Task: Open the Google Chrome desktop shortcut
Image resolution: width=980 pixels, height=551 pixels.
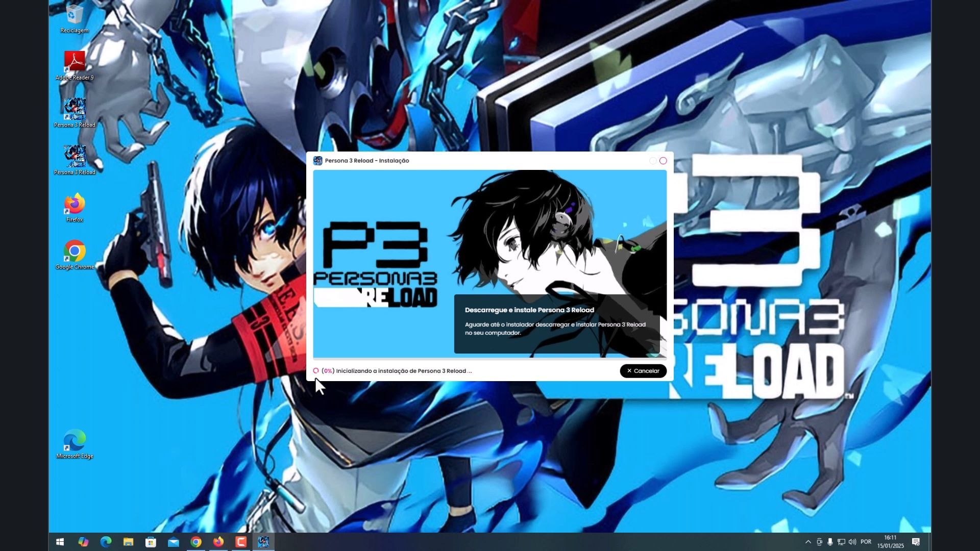Action: (x=75, y=255)
